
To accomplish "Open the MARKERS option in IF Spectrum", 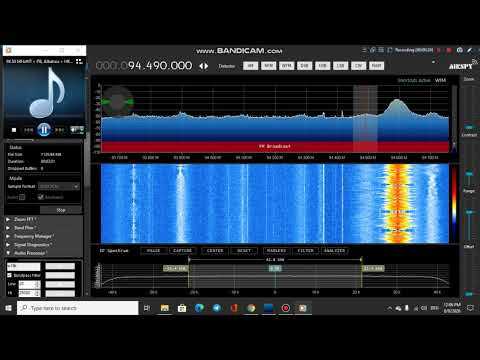I will click(x=276, y=251).
